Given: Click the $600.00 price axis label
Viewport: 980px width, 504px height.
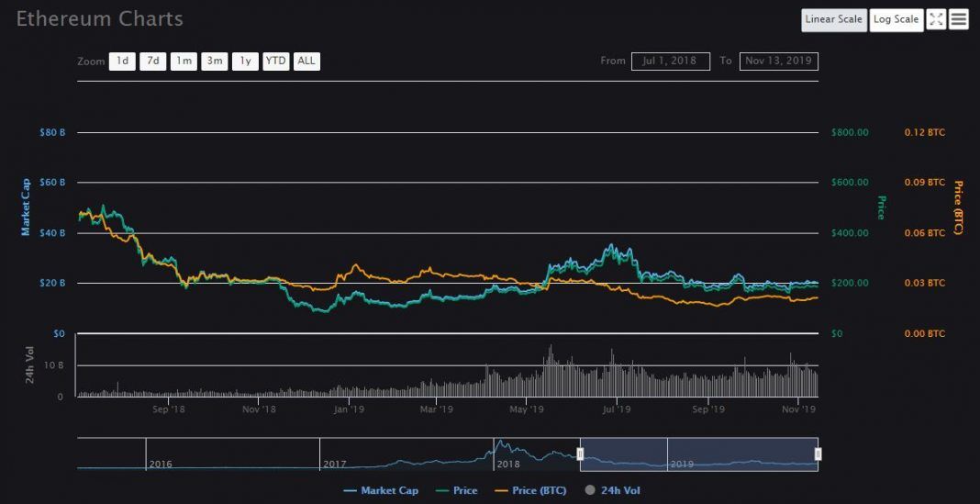Looking at the screenshot, I should tap(850, 183).
